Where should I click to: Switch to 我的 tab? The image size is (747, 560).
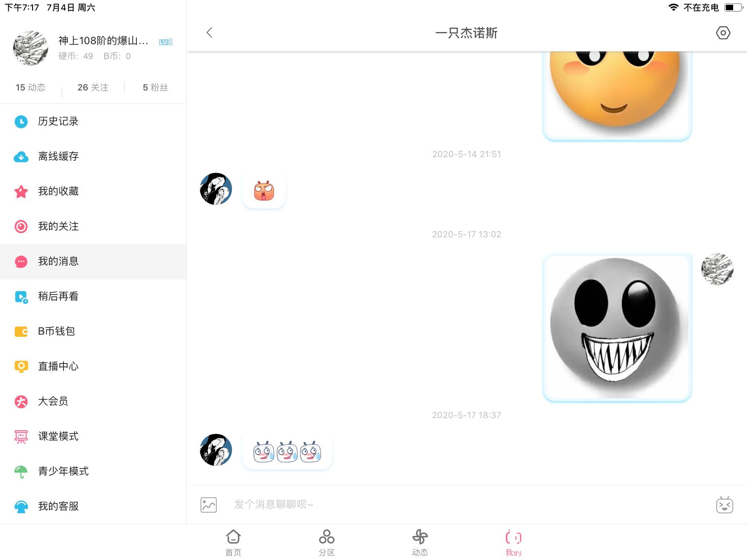[514, 543]
